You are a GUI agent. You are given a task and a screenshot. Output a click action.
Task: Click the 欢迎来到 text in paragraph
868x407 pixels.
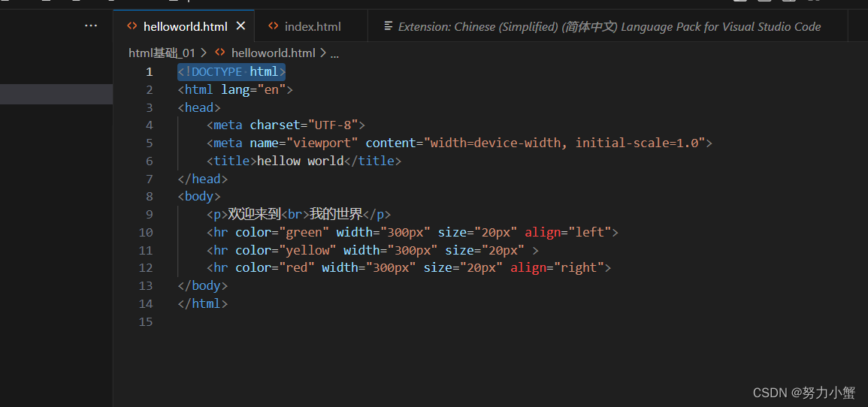[255, 214]
